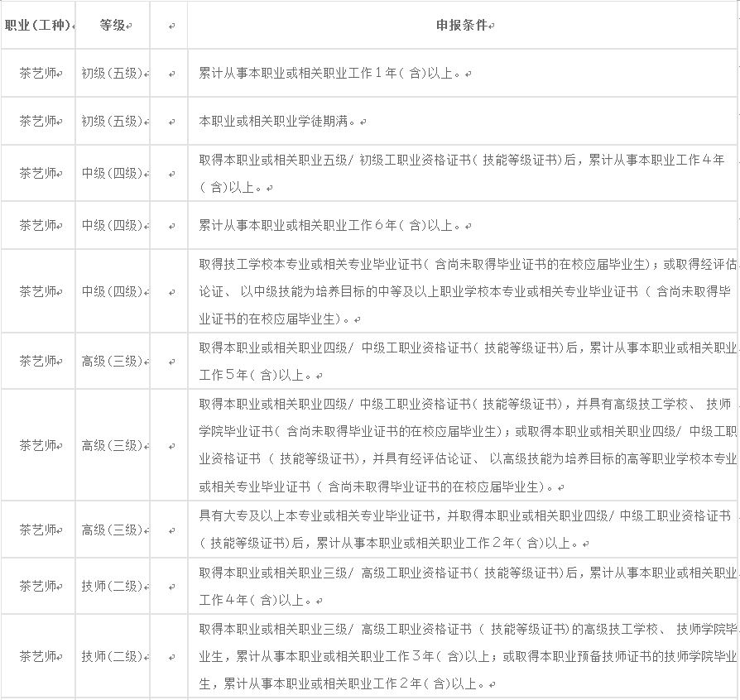Click the 申报条件 column header
This screenshot has width=740, height=700.
(x=462, y=25)
